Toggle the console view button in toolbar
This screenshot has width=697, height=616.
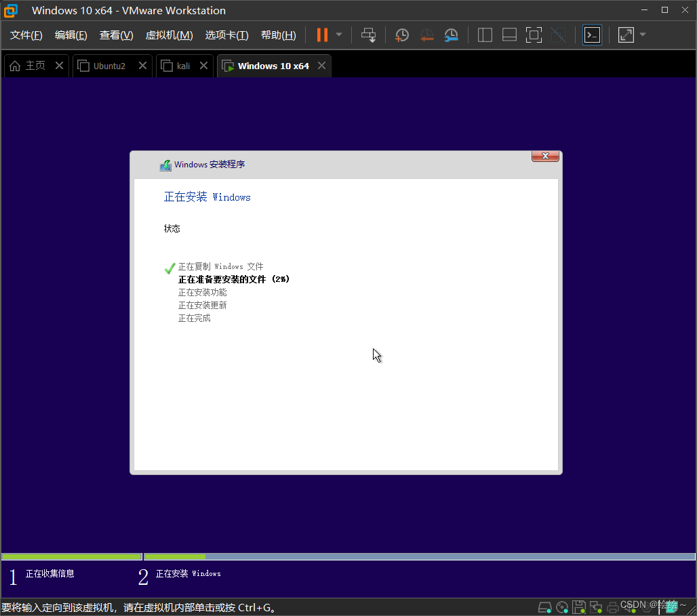tap(592, 35)
